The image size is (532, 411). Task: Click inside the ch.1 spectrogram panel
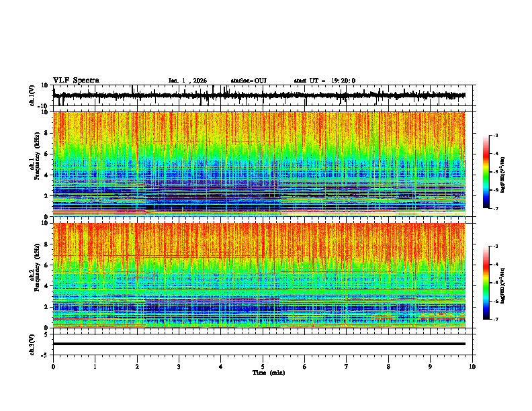(259, 164)
